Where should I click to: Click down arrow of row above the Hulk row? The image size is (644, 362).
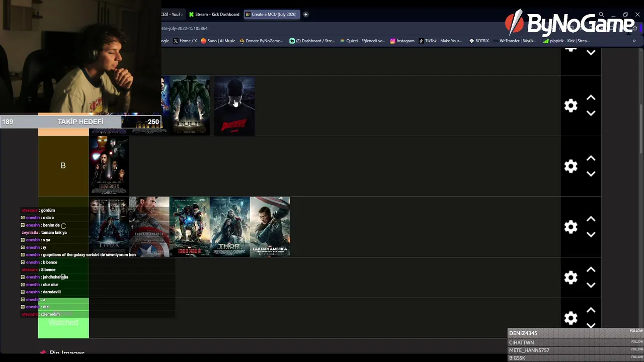click(x=591, y=52)
